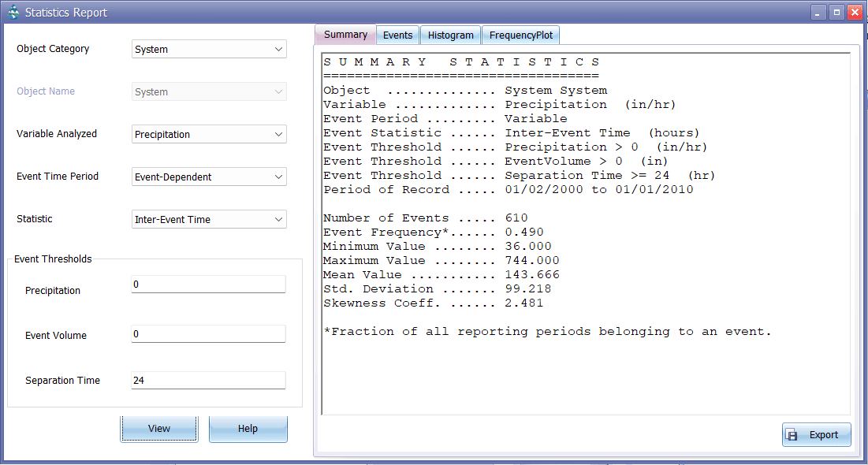
Task: Click the greyed-out Object Name dropdown
Action: pyautogui.click(x=209, y=92)
